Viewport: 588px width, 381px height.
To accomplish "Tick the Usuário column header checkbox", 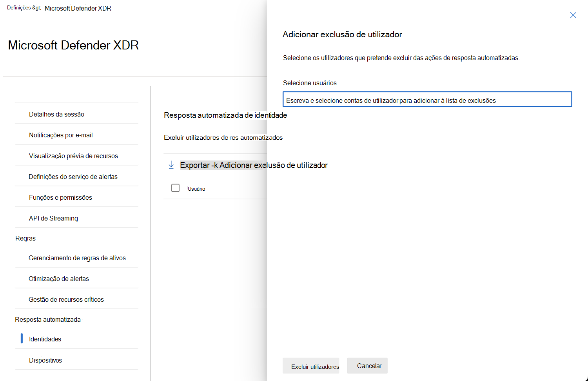I will (x=175, y=188).
